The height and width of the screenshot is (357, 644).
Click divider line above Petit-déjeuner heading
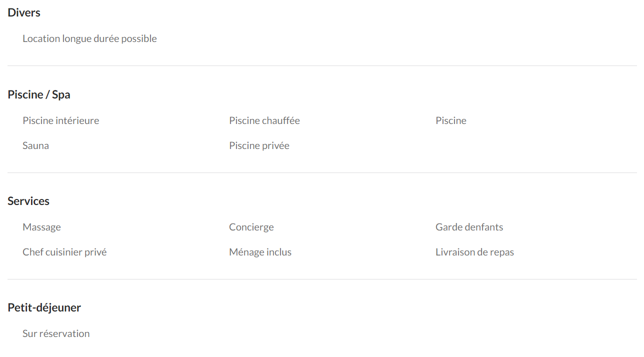point(322,279)
